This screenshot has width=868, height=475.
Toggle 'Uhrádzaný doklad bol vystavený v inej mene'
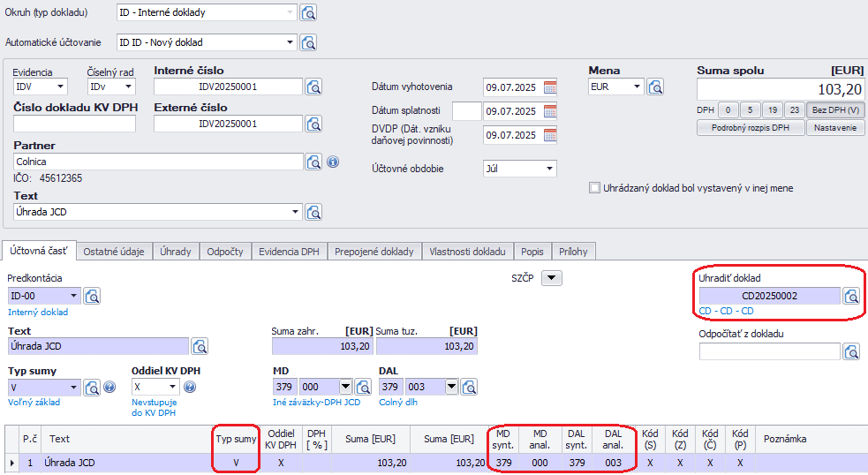pyautogui.click(x=595, y=188)
